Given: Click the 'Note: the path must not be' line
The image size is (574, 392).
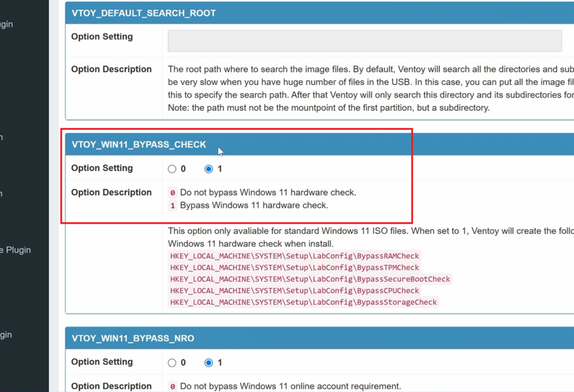Looking at the screenshot, I should [x=328, y=108].
